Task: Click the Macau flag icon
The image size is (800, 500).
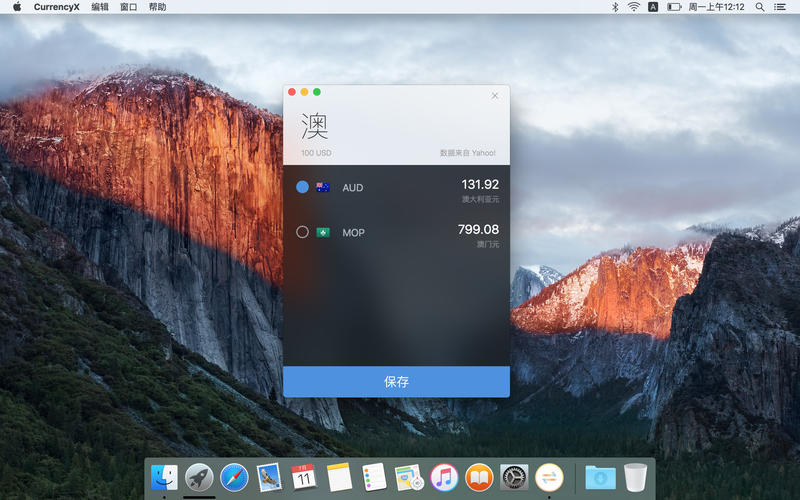Action: [x=322, y=232]
